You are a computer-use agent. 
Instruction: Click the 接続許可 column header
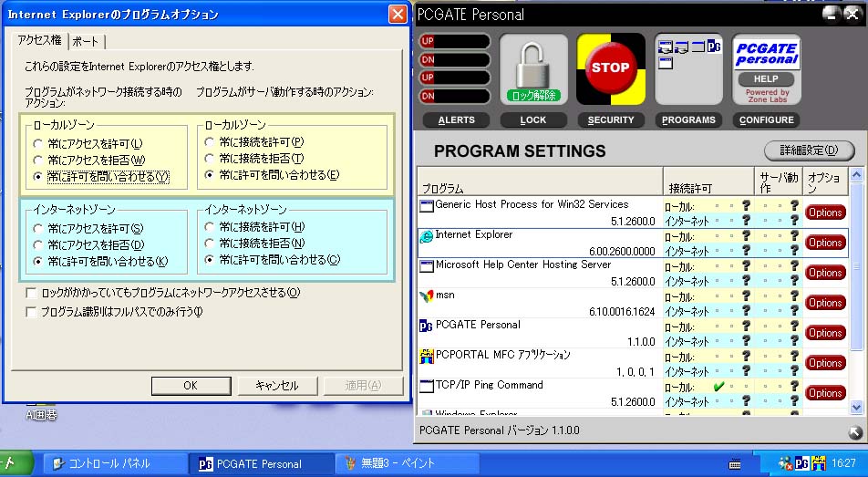tap(708, 181)
